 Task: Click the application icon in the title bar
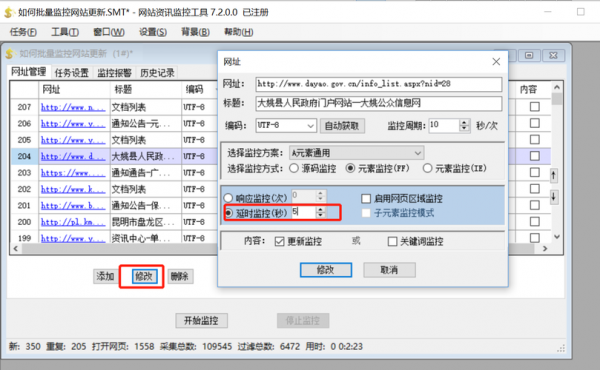10,13
